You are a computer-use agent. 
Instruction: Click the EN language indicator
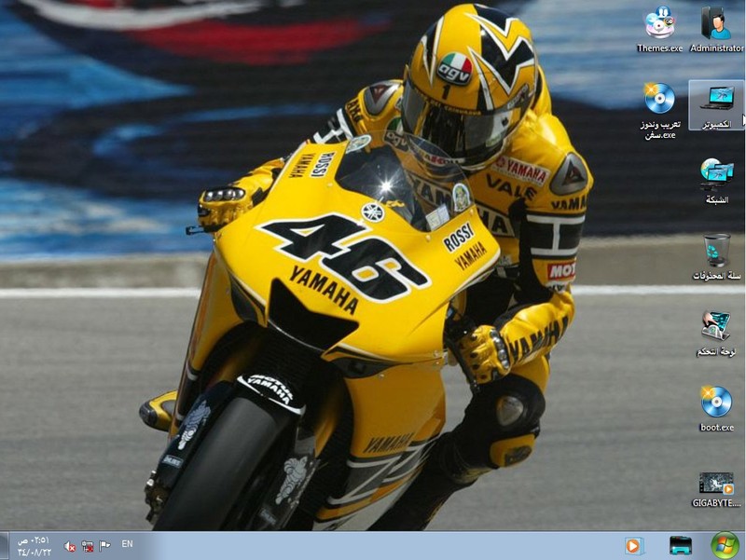pos(127,544)
